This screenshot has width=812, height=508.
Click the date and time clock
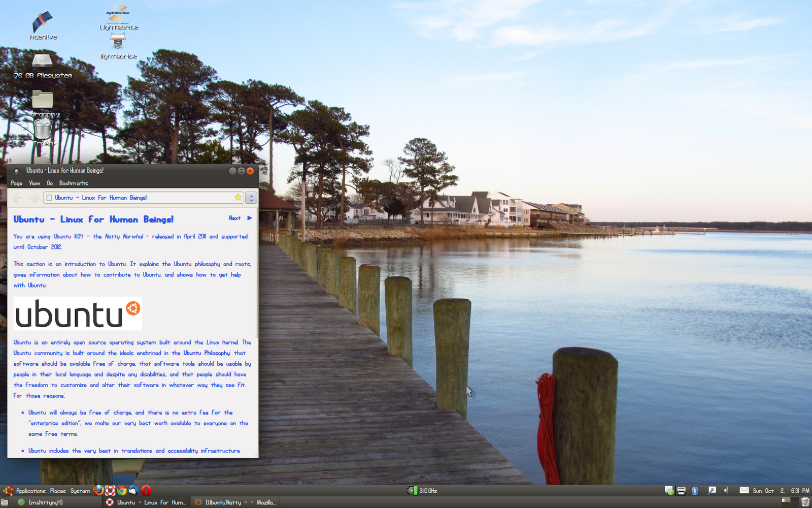[x=781, y=491]
